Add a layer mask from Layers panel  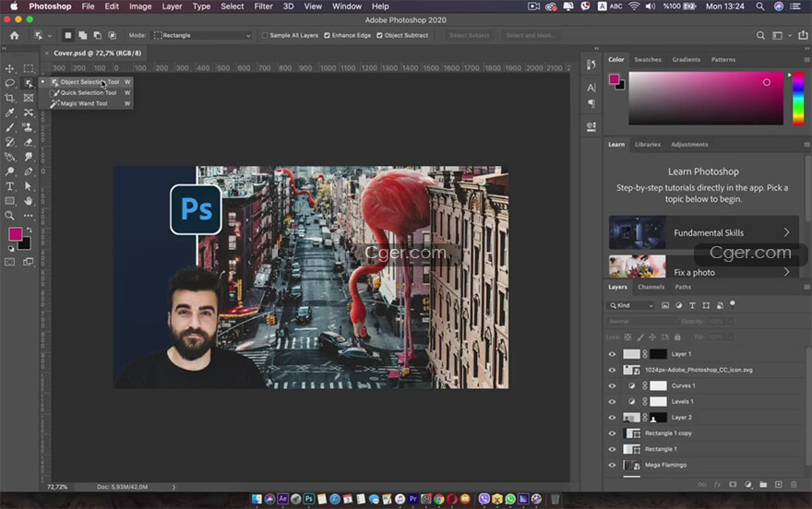tap(733, 485)
